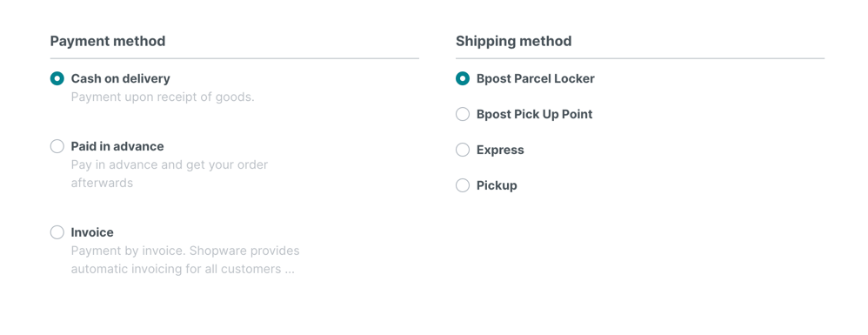
Task: Click the 'Payment by invoice' description text
Action: click(185, 251)
